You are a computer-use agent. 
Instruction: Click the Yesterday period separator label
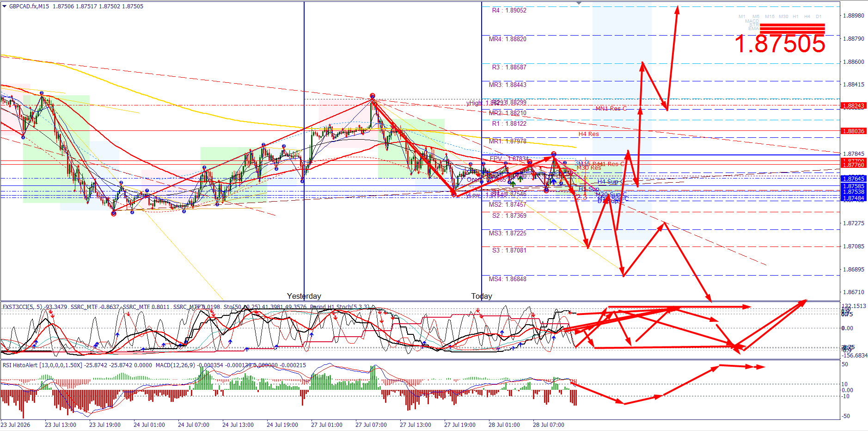[304, 296]
